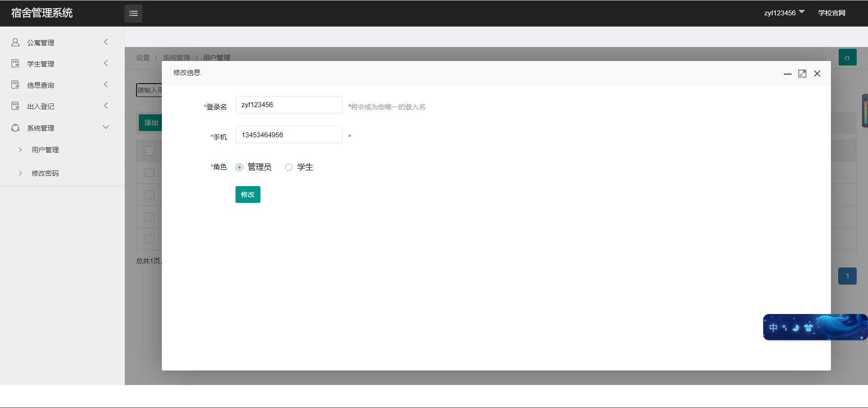The width and height of the screenshot is (868, 408).
Task: Click the 添加 button behind the dialog
Action: (151, 122)
